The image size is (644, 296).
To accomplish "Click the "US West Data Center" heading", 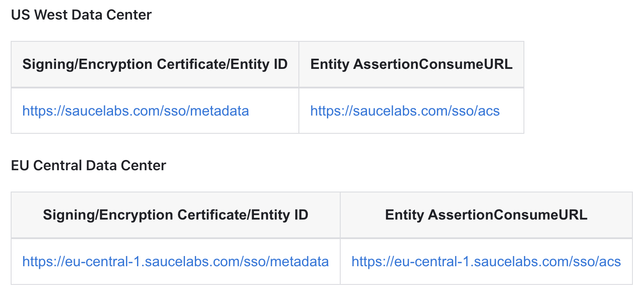I will [x=81, y=15].
